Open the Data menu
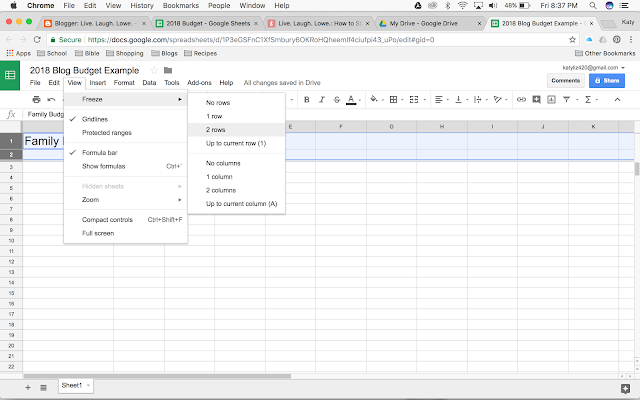640x400 pixels. coord(149,83)
